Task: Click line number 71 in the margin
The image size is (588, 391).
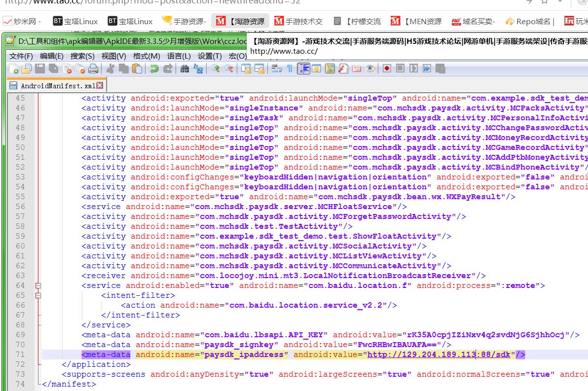Action: pos(20,355)
